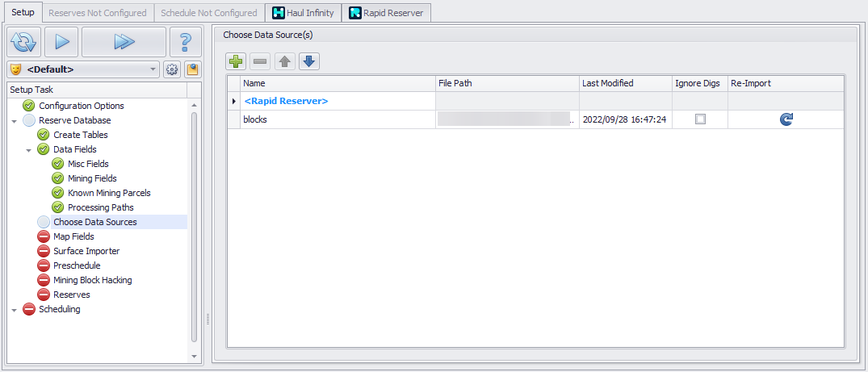The height and width of the screenshot is (372, 868).
Task: Sort by the Name column header
Action: pyautogui.click(x=338, y=84)
